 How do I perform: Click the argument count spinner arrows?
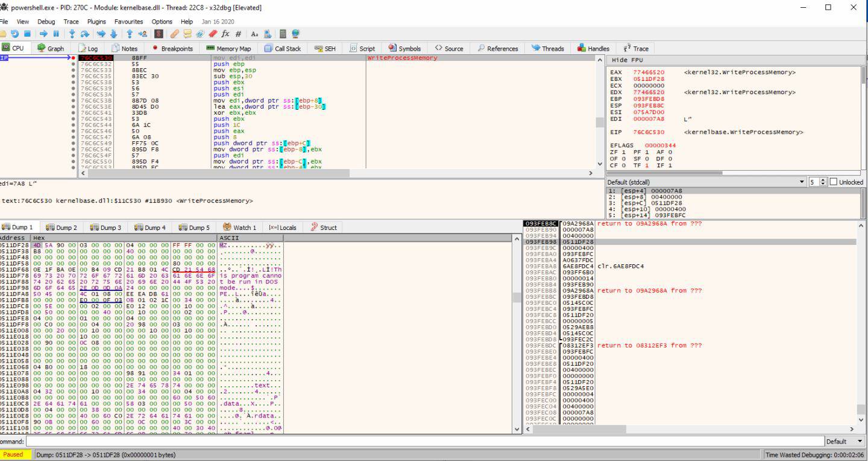point(822,182)
